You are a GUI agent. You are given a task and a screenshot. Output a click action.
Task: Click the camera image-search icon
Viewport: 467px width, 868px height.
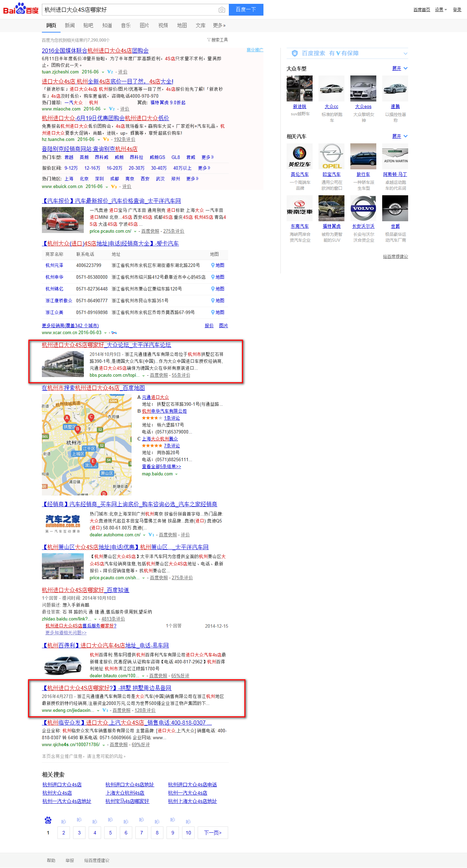(x=222, y=10)
